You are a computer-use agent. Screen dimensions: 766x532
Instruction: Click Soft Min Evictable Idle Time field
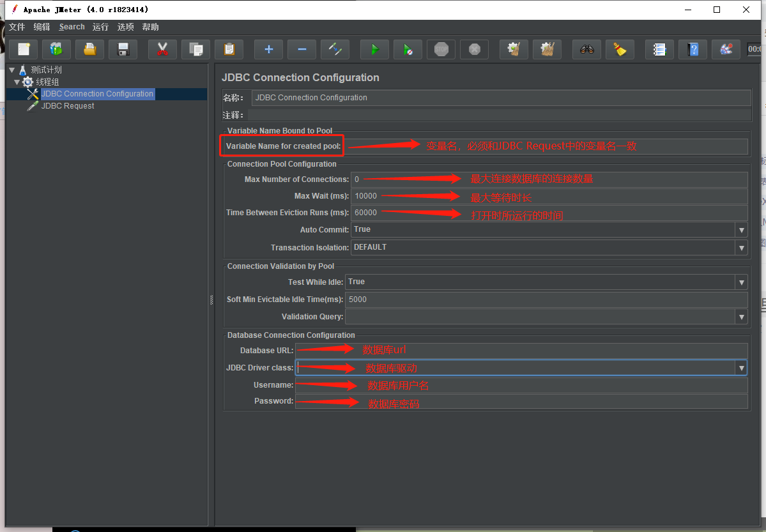click(x=547, y=300)
